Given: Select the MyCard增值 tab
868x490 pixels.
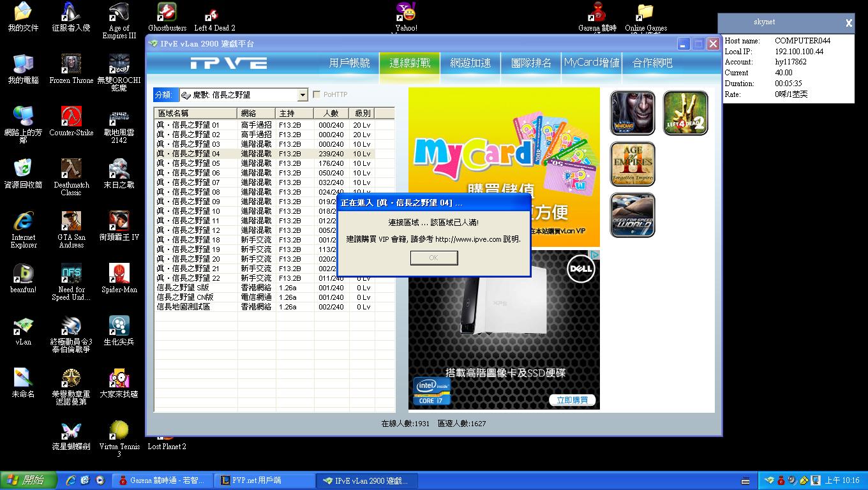Looking at the screenshot, I should tap(592, 63).
